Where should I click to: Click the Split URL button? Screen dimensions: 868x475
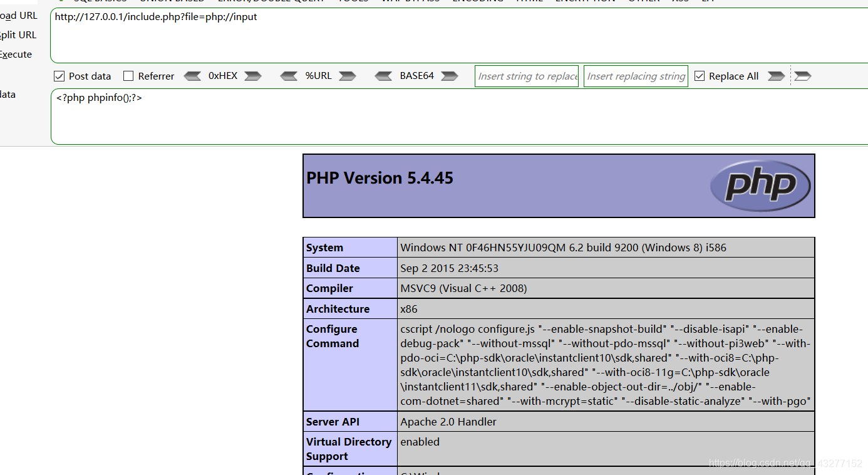click(19, 35)
